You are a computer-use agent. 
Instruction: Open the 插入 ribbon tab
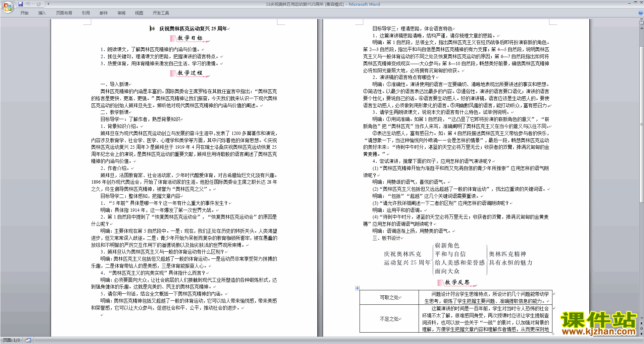point(42,13)
